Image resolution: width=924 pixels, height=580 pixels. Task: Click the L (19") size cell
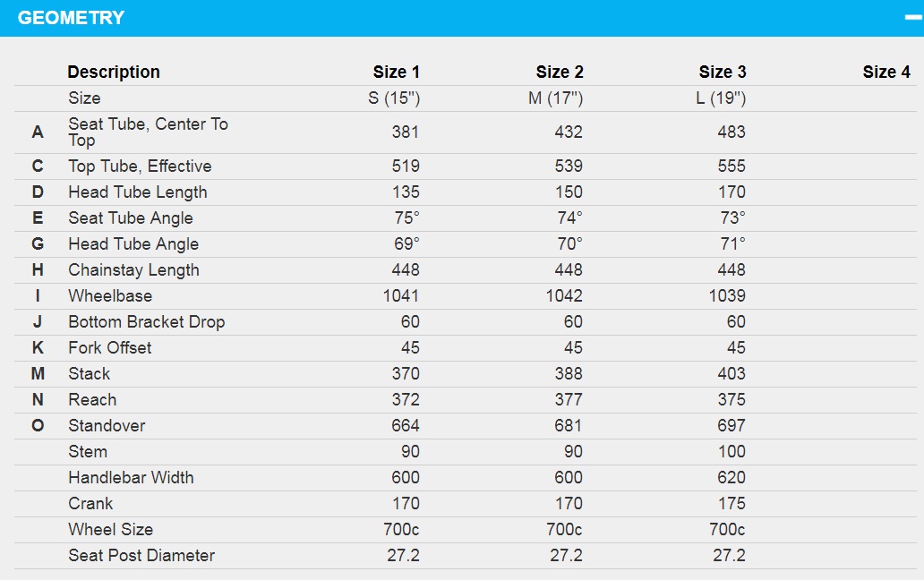tap(721, 98)
